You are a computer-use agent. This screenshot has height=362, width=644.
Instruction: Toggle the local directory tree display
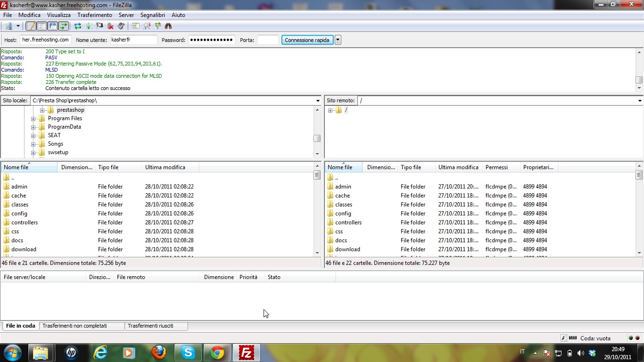41,26
